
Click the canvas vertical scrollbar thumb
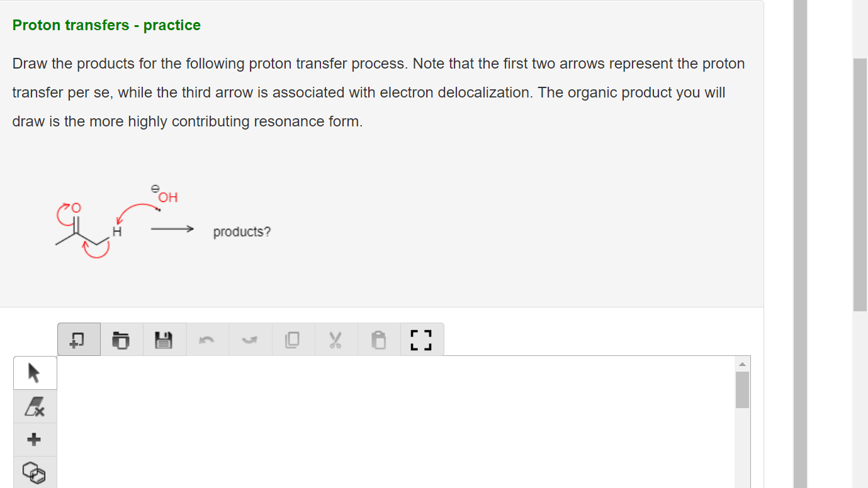tap(742, 387)
